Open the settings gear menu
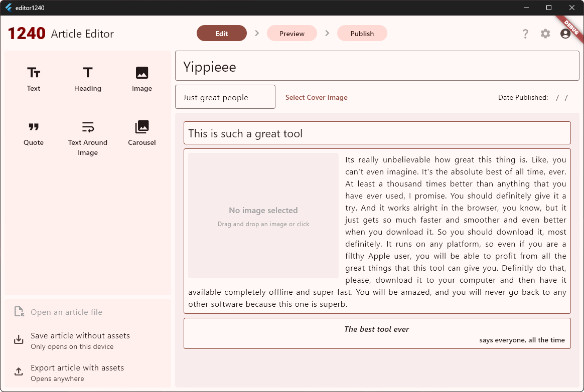The image size is (584, 392). coord(545,34)
